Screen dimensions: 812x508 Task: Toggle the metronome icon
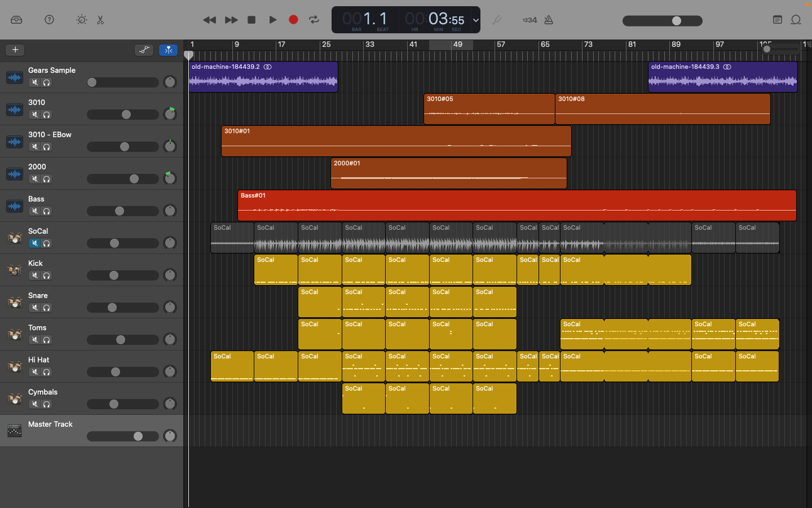click(x=549, y=20)
